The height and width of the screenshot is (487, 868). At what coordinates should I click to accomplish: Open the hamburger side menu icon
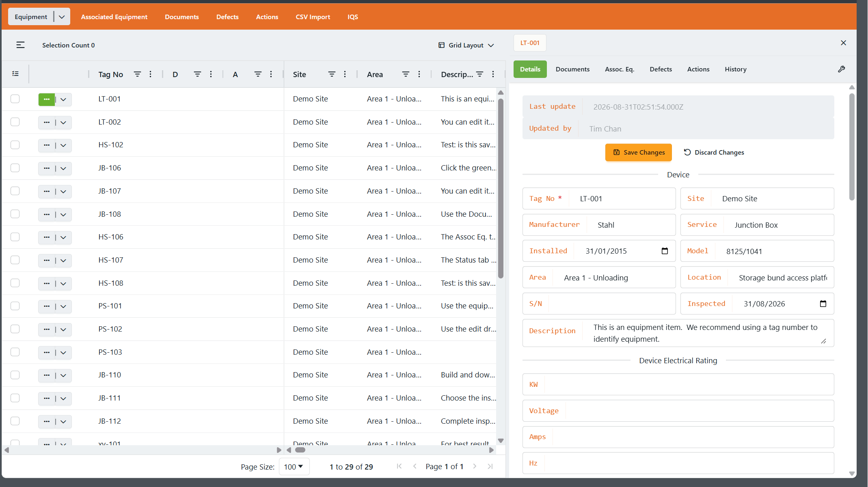point(20,45)
